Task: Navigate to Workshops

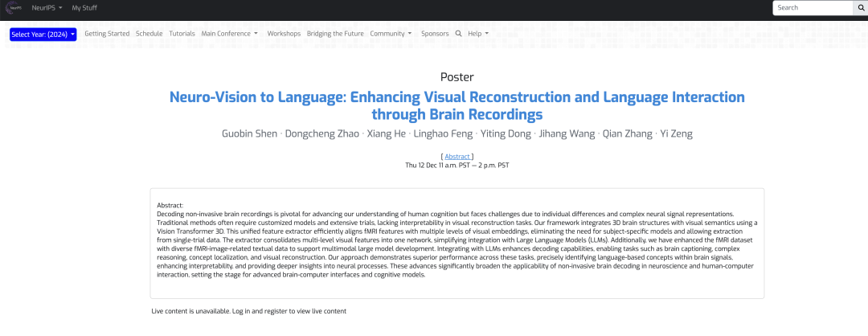Action: [x=284, y=34]
